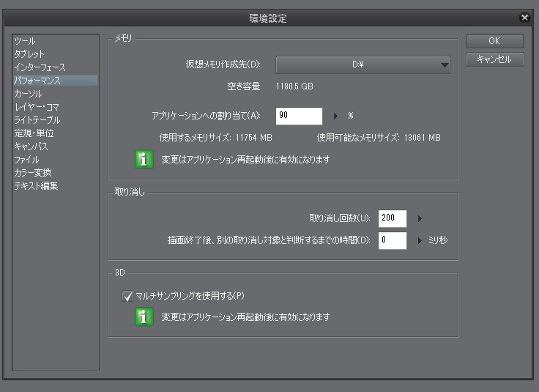
Task: Open 仮想メモリ作成先 drive dropdown
Action: (363, 64)
